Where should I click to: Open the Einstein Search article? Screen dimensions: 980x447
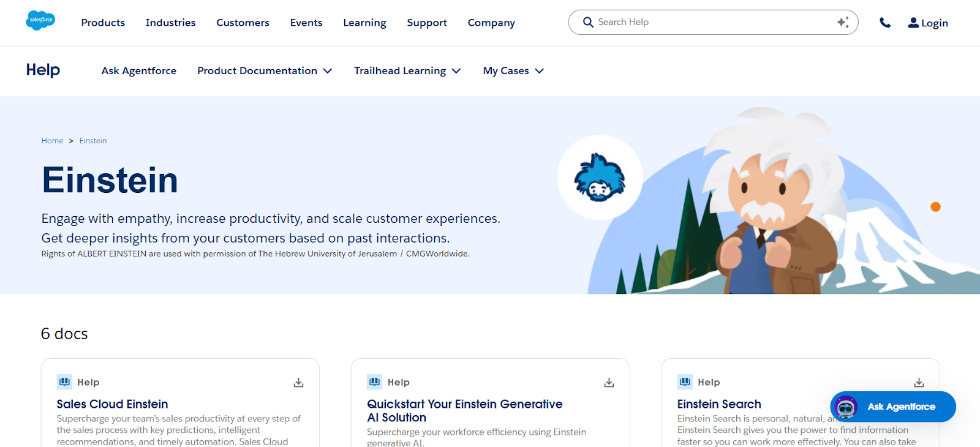click(x=719, y=404)
